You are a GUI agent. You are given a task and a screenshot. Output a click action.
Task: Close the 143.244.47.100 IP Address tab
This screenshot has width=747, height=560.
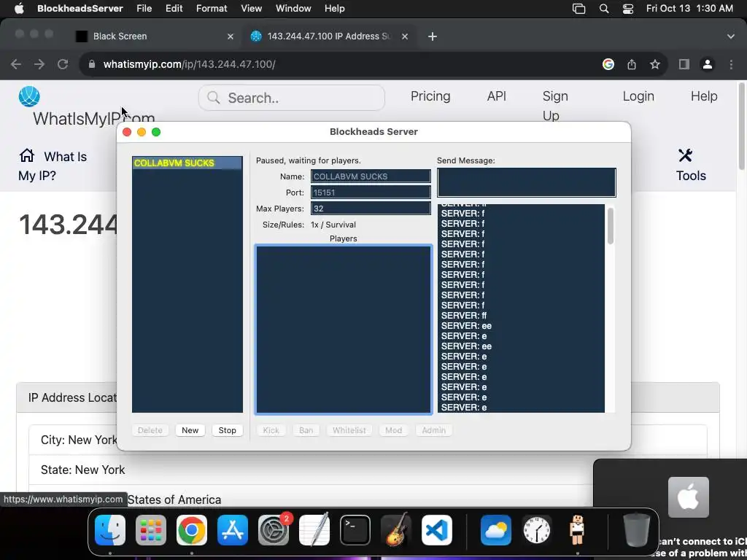(x=404, y=36)
